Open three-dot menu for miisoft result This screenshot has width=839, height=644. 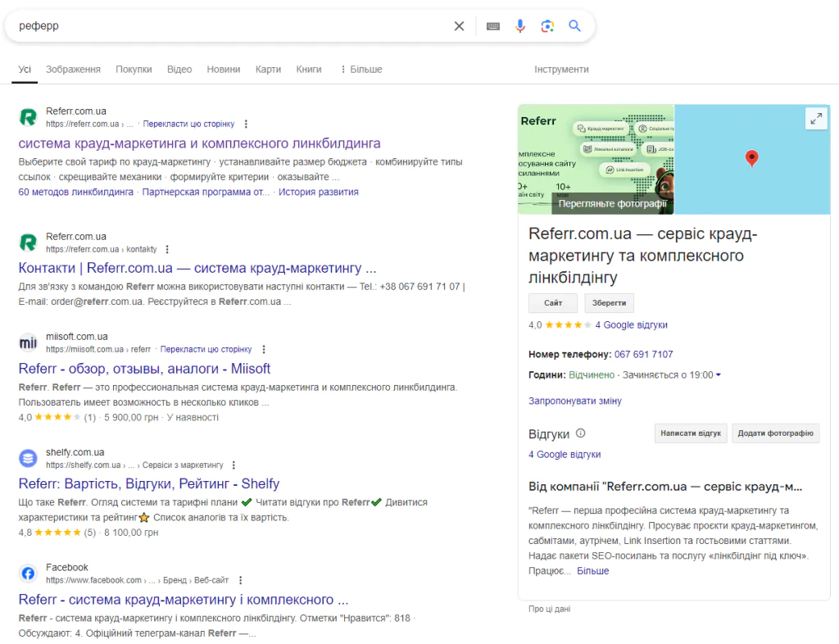263,349
